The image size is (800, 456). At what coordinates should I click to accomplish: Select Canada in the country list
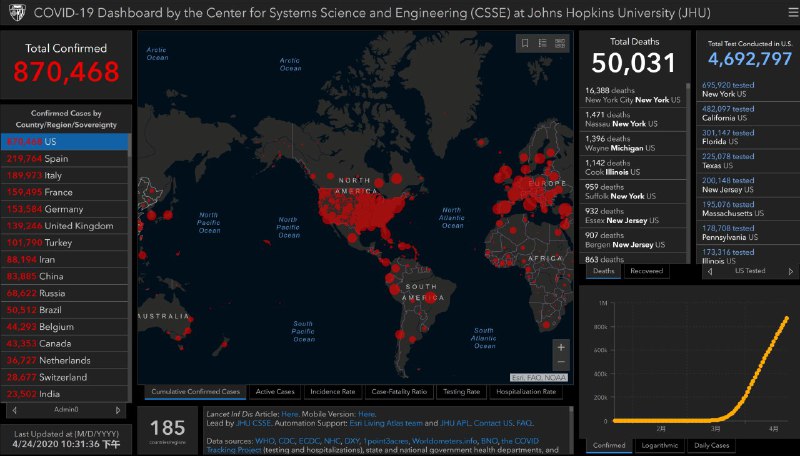[x=64, y=344]
